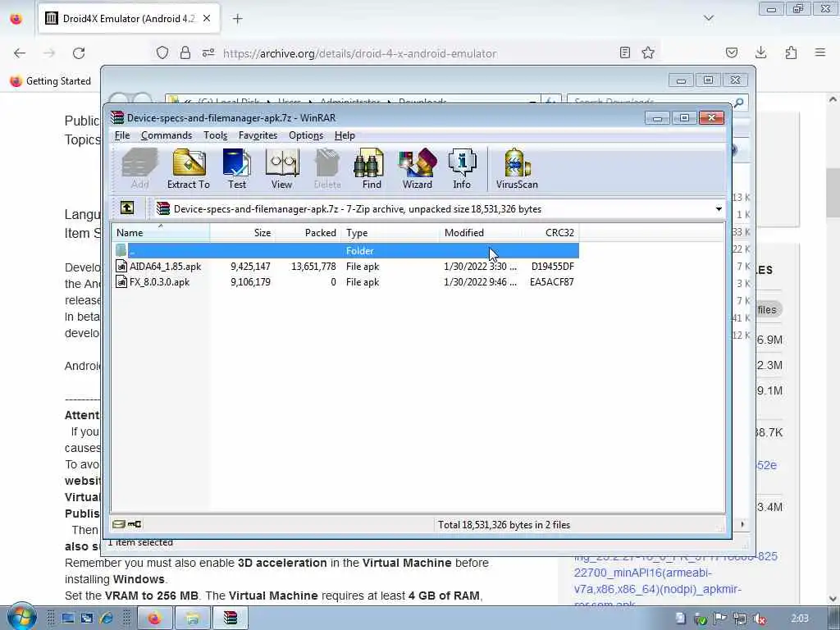The width and height of the screenshot is (840, 630).
Task: Select the AIDA64_1.85.apk file
Action: click(x=165, y=267)
